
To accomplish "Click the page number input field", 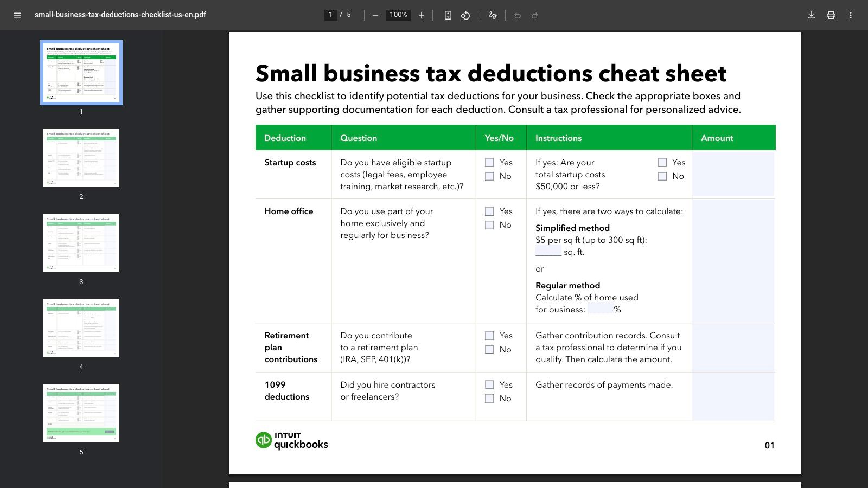I will click(x=330, y=15).
